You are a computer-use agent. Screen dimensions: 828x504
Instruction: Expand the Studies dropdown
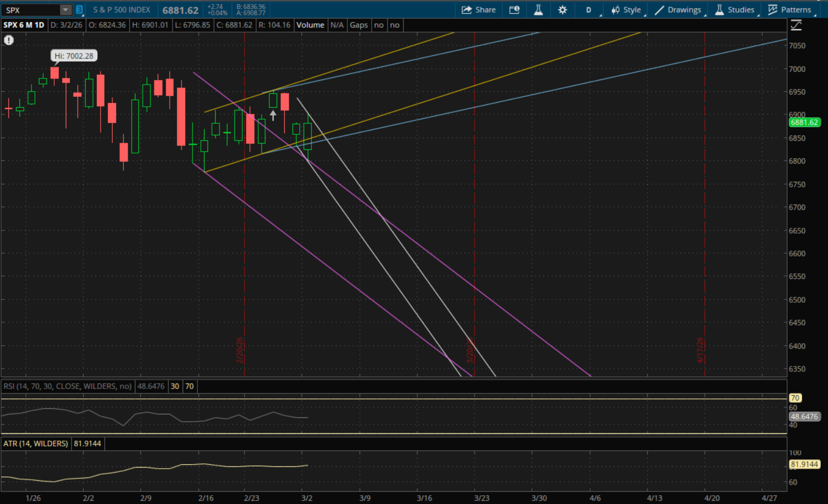(735, 10)
